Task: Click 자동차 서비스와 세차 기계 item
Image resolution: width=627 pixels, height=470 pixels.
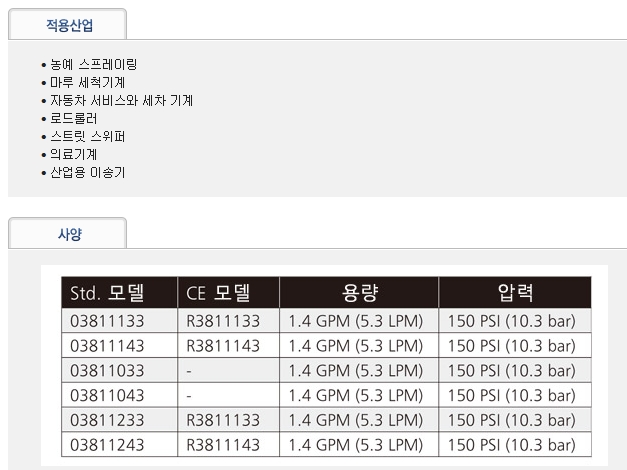Action: (121, 101)
